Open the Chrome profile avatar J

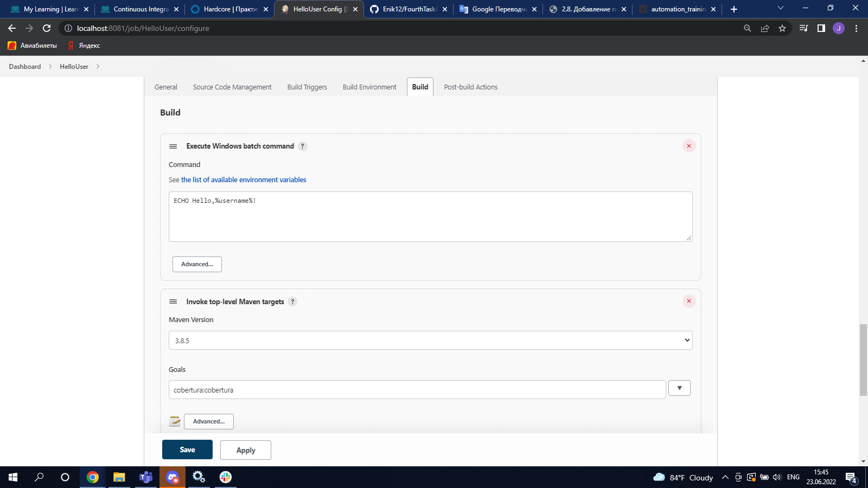tap(839, 28)
